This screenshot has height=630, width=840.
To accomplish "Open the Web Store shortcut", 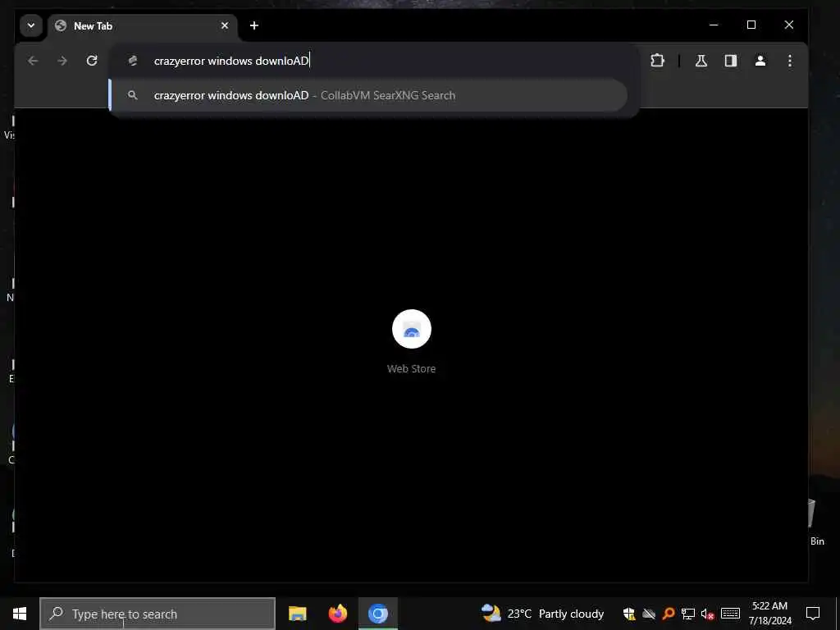I will point(412,329).
